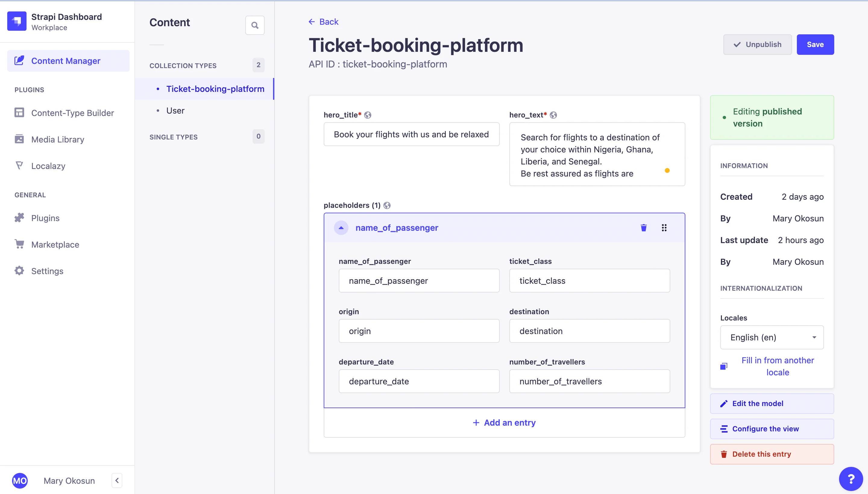Click the drag handle on the name_of_passenger entry
Screen dimensions: 868x494
click(664, 228)
